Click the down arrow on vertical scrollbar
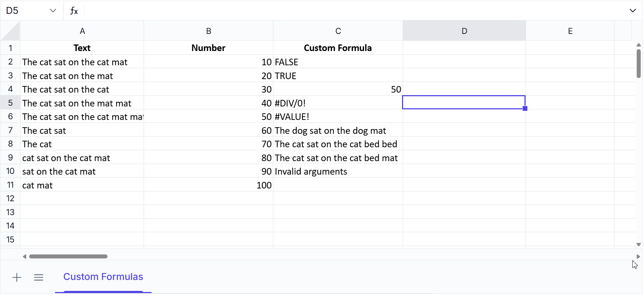 coord(638,244)
